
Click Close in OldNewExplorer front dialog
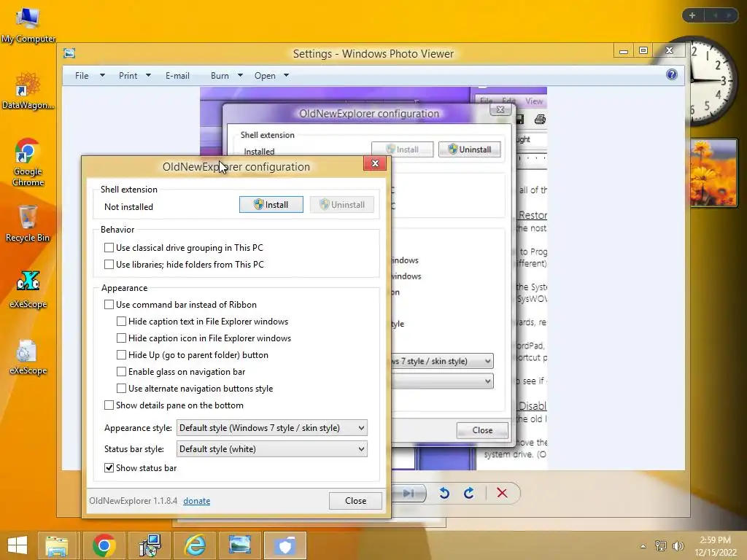pyautogui.click(x=355, y=500)
